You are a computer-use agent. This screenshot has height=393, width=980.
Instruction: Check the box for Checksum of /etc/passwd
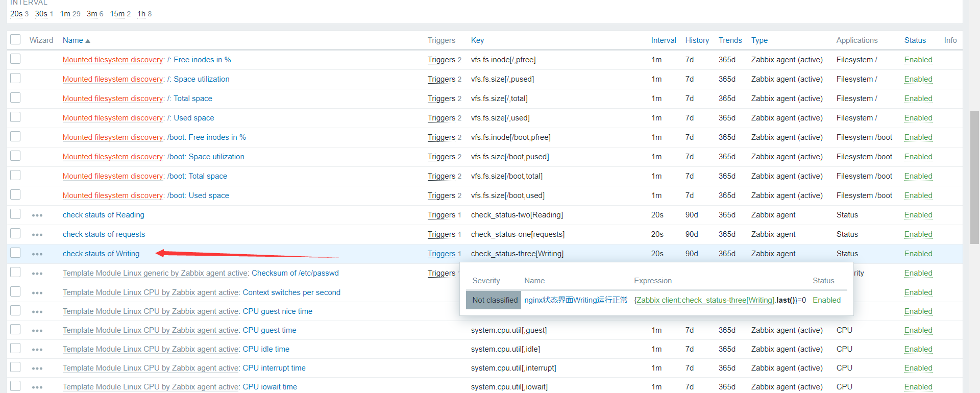[x=15, y=272]
